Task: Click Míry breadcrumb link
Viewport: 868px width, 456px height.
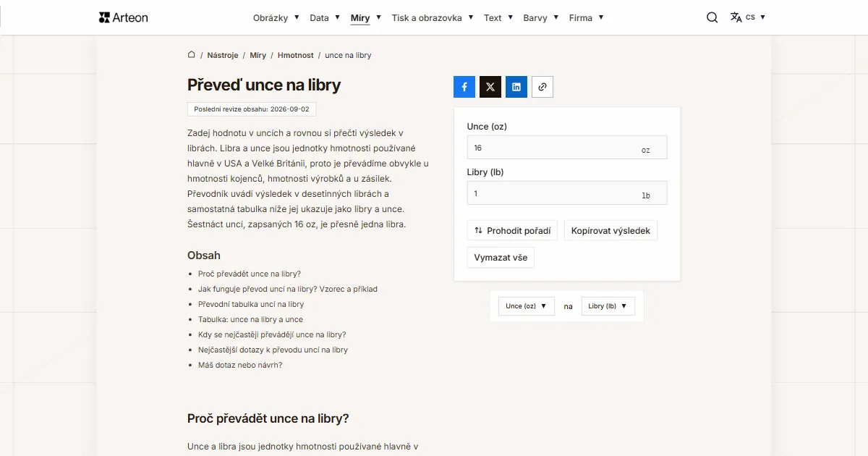Action: pyautogui.click(x=258, y=55)
